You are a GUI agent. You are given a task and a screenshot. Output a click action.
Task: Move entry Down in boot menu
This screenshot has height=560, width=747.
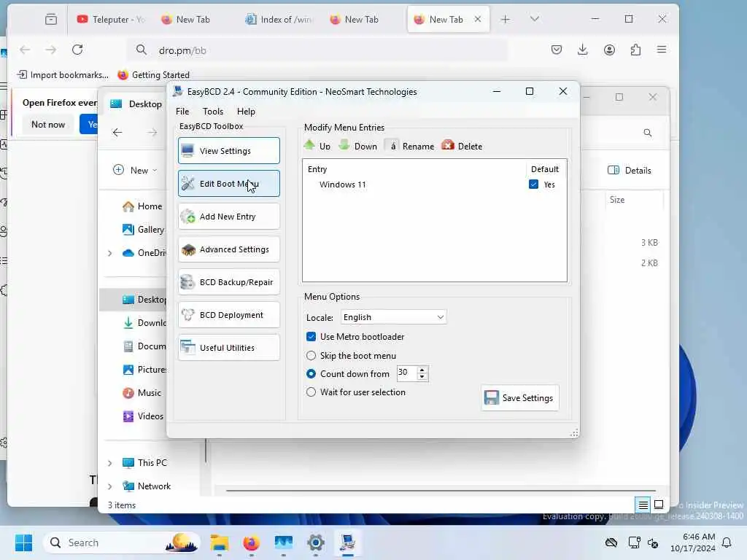[357, 146]
